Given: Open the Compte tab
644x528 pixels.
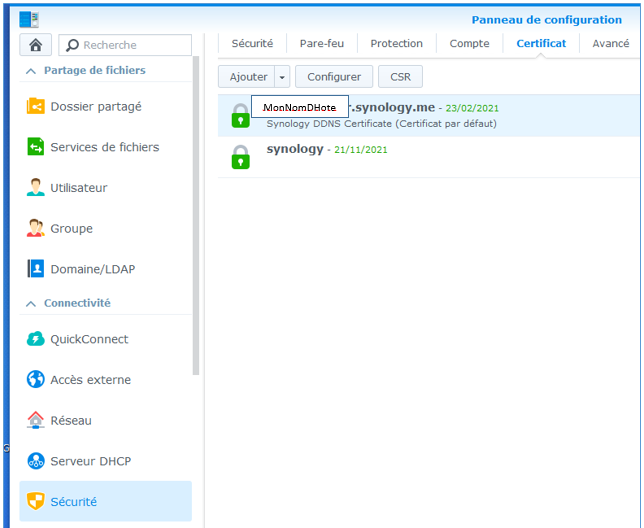Looking at the screenshot, I should coord(469,44).
